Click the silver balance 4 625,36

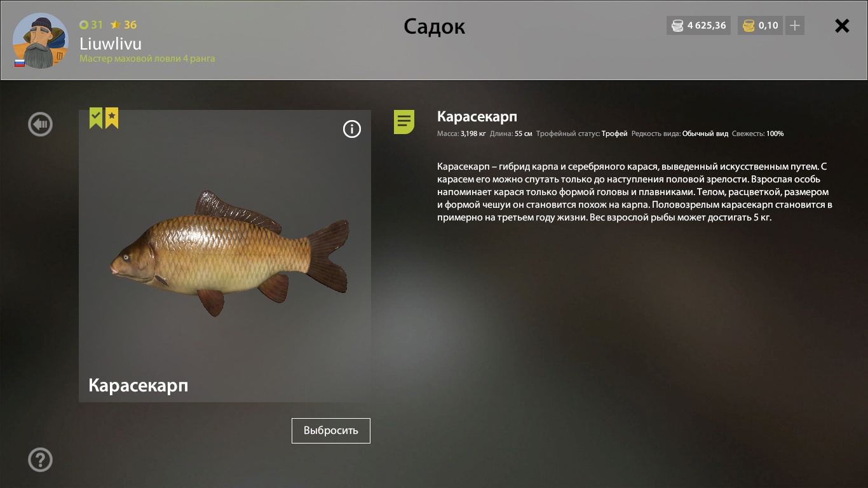707,26
